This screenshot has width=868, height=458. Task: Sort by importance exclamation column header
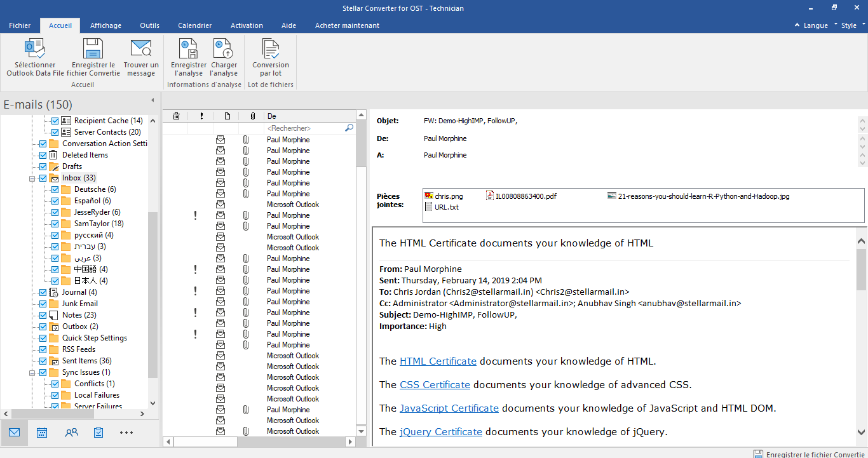click(201, 116)
